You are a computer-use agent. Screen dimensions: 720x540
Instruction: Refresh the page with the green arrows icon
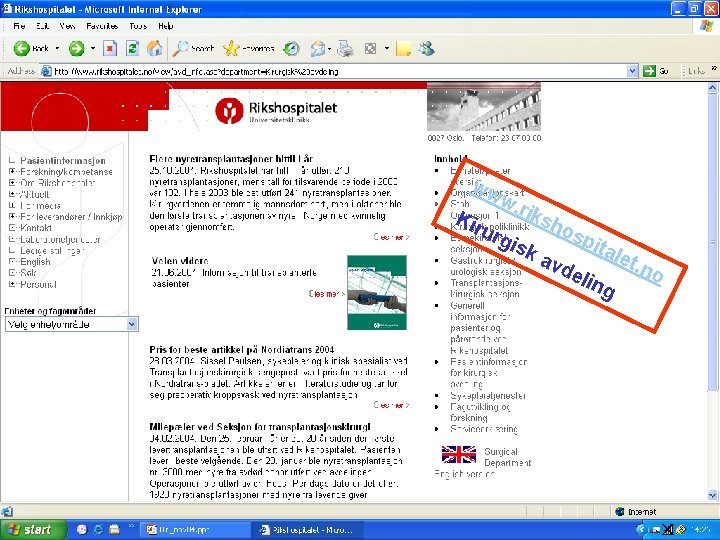point(132,48)
